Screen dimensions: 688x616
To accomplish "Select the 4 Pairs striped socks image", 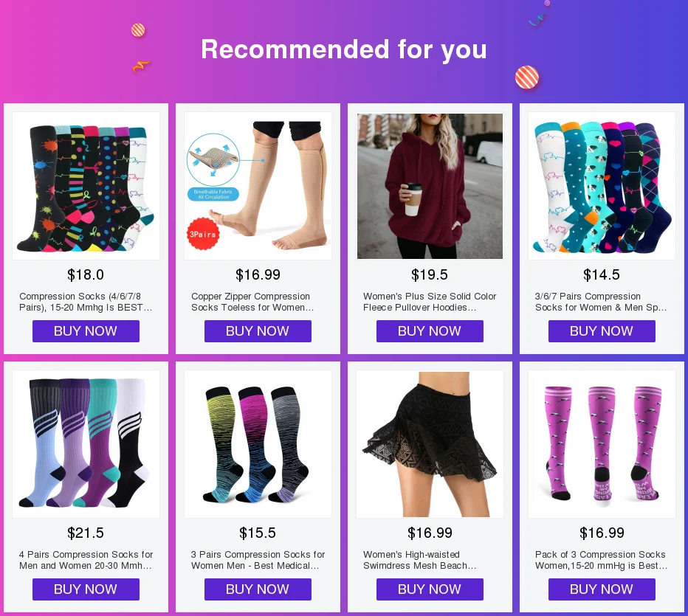I will [x=86, y=444].
